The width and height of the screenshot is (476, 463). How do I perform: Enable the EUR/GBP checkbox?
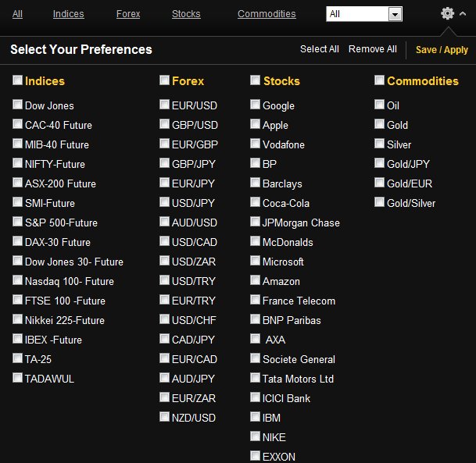click(x=165, y=144)
